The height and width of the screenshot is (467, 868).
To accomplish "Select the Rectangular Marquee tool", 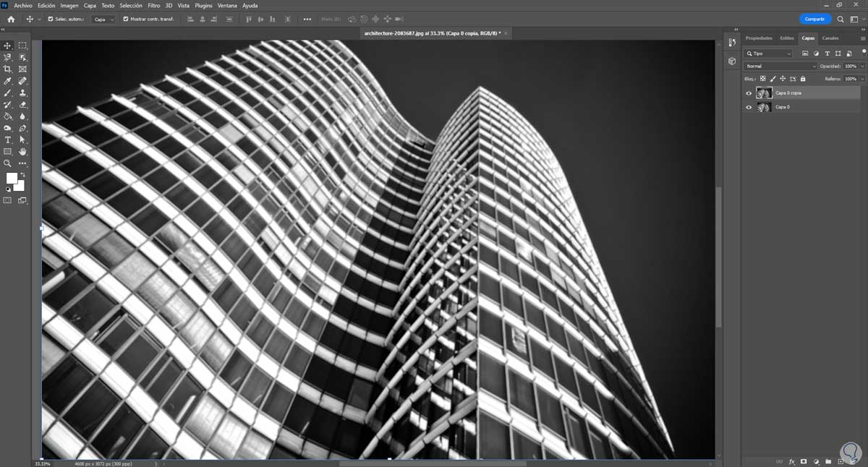I will 22,46.
